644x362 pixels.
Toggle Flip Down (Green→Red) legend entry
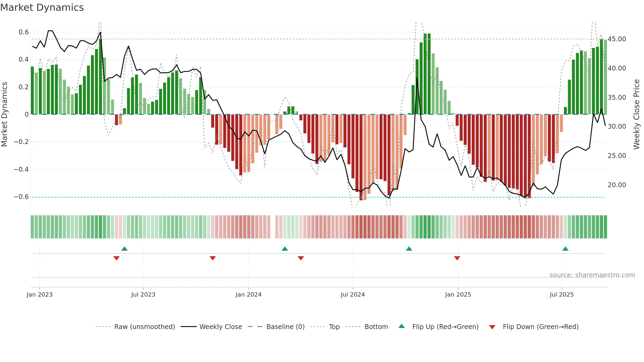[x=534, y=327]
